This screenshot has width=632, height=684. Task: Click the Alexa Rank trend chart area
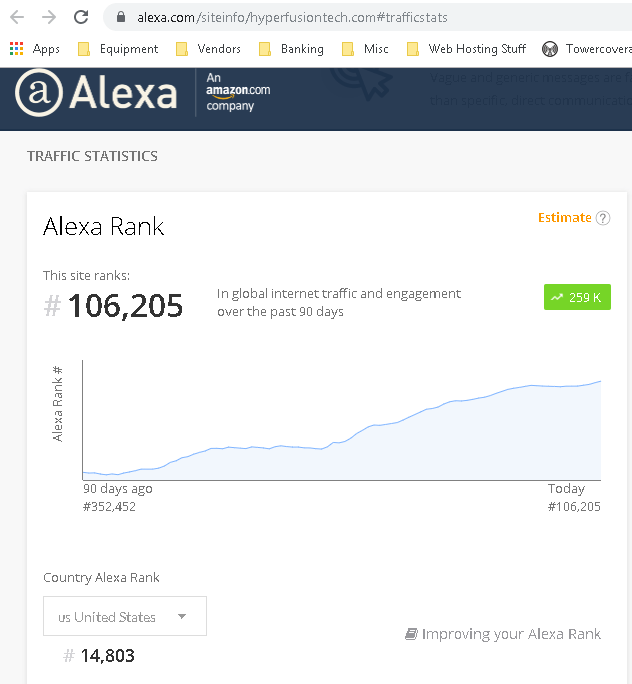(342, 421)
